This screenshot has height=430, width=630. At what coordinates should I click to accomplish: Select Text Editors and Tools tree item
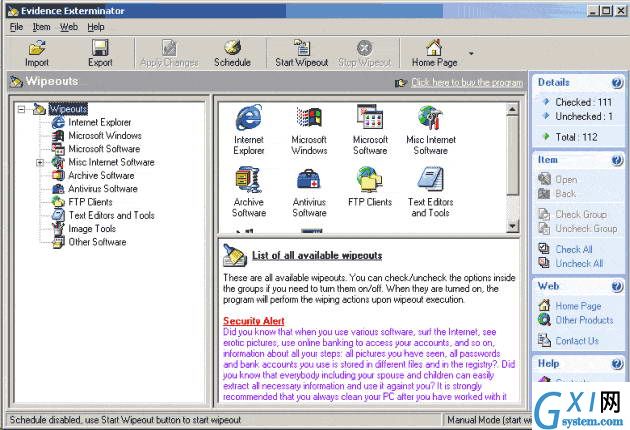[111, 215]
